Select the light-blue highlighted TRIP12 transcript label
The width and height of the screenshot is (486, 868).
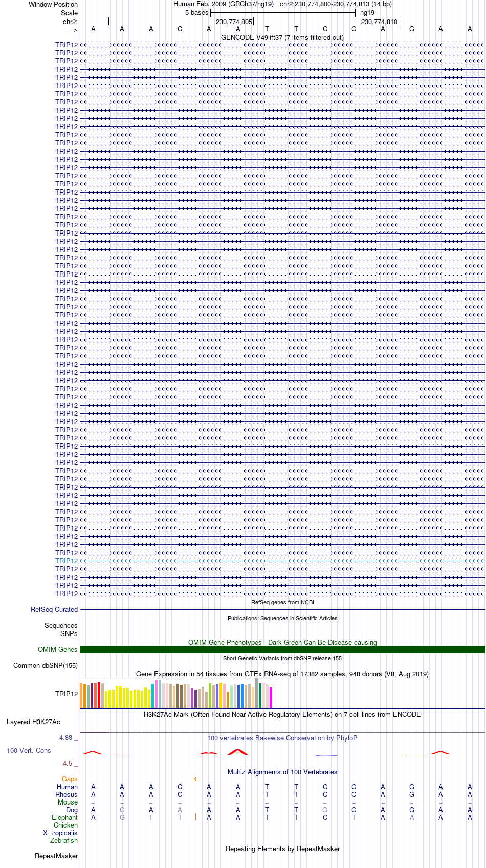[67, 561]
